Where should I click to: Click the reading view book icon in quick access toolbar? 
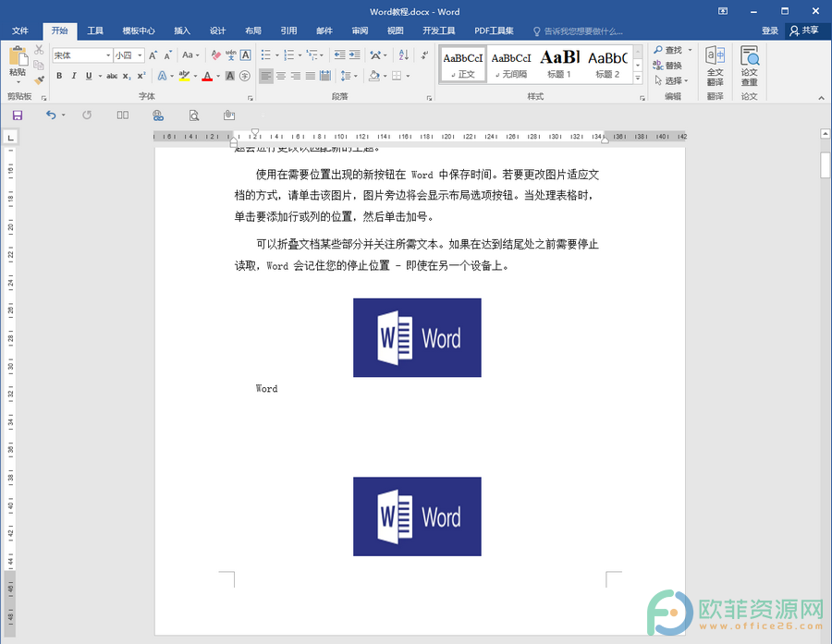pos(123,115)
